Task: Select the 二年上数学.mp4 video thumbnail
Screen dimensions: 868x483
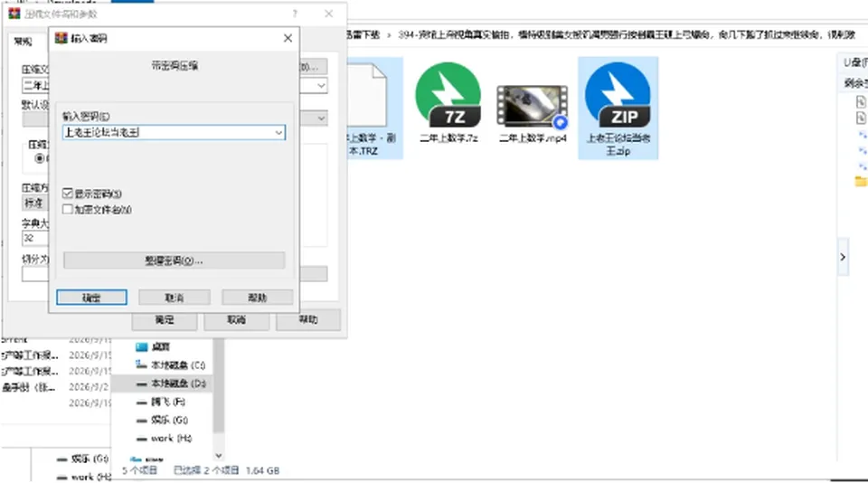Action: [x=532, y=106]
